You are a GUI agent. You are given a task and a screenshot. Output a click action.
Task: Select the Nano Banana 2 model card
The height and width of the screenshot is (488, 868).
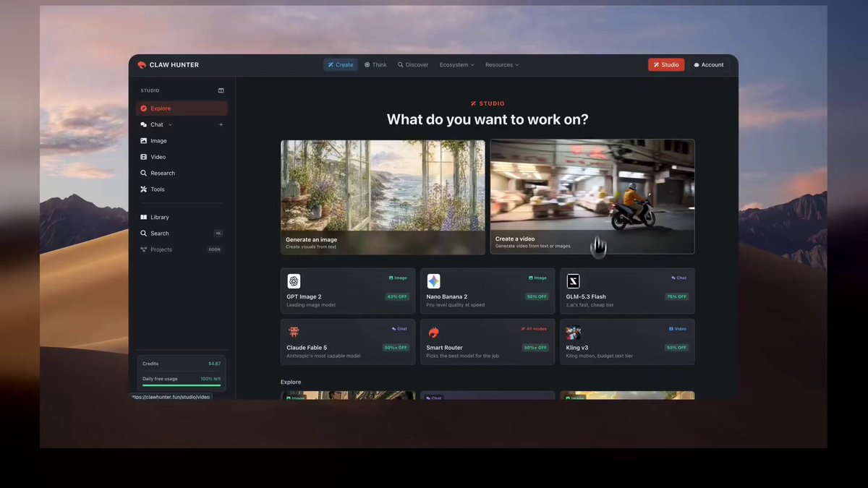(x=488, y=291)
